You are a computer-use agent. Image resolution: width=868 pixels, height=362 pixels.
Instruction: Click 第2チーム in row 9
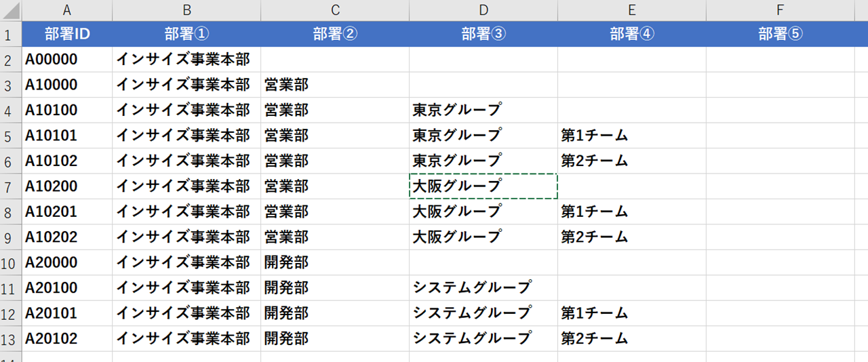632,237
